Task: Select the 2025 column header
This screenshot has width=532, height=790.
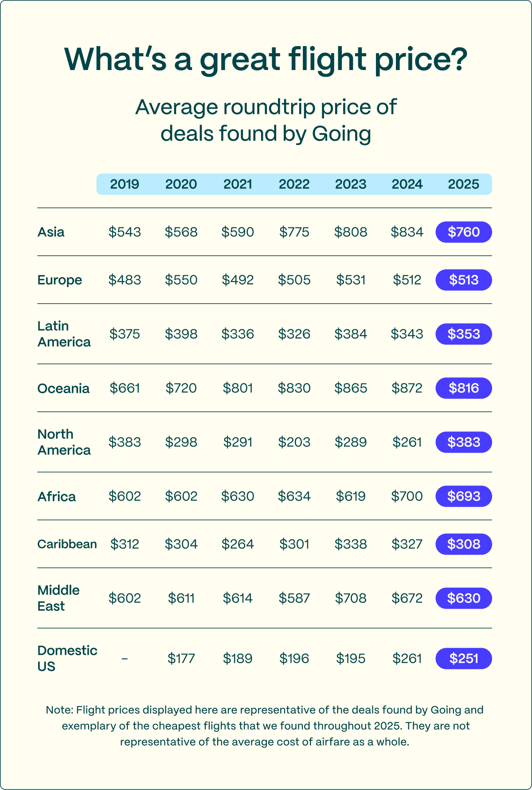Action: click(464, 184)
